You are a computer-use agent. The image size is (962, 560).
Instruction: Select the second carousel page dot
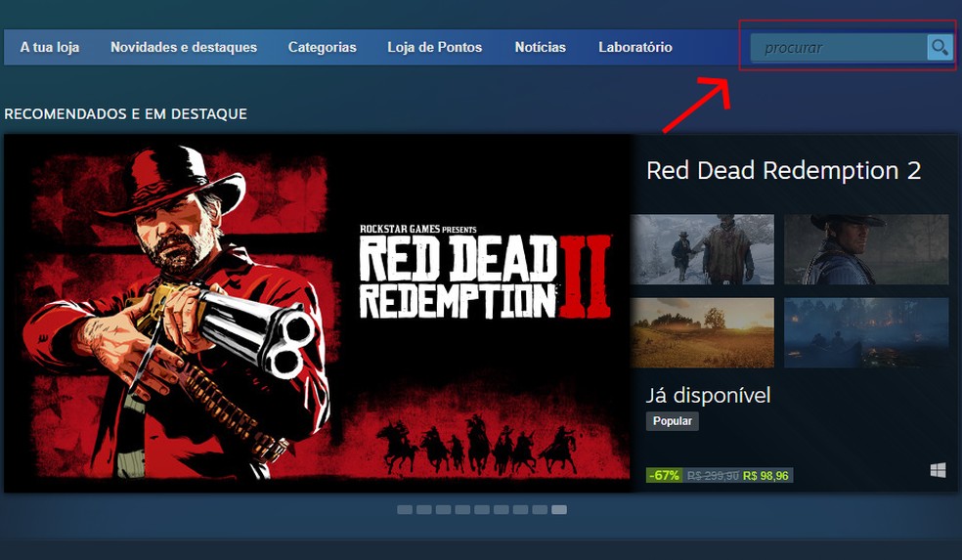tap(424, 510)
